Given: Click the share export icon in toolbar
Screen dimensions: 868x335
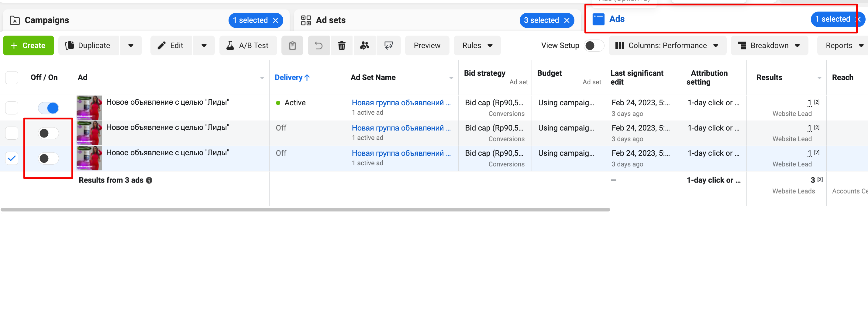Looking at the screenshot, I should [388, 46].
